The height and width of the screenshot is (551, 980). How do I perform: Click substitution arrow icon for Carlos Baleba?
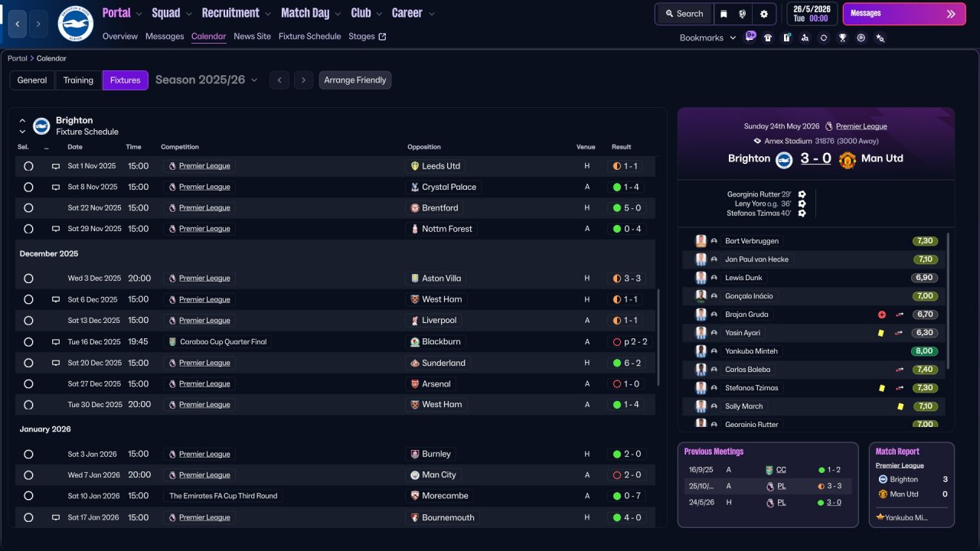(900, 370)
